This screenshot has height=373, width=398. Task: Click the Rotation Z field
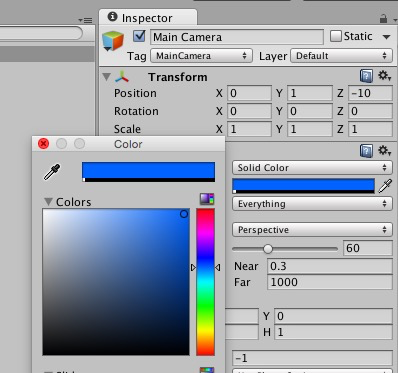click(370, 111)
